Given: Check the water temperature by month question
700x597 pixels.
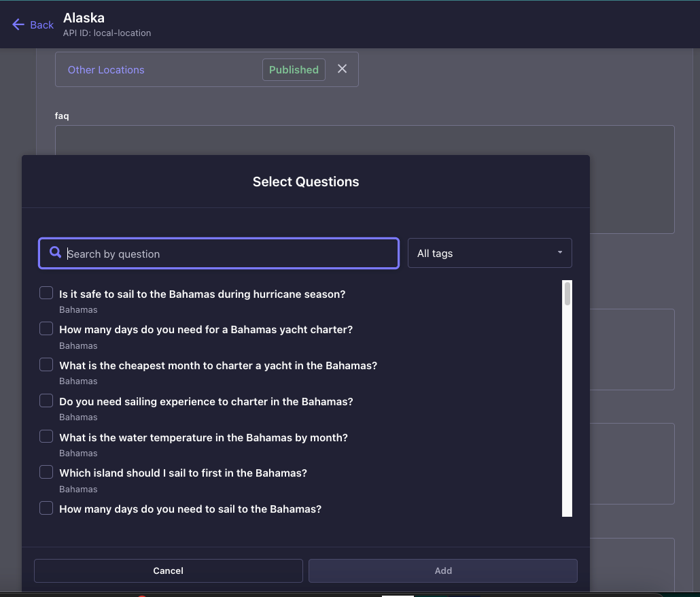Looking at the screenshot, I should tap(46, 437).
